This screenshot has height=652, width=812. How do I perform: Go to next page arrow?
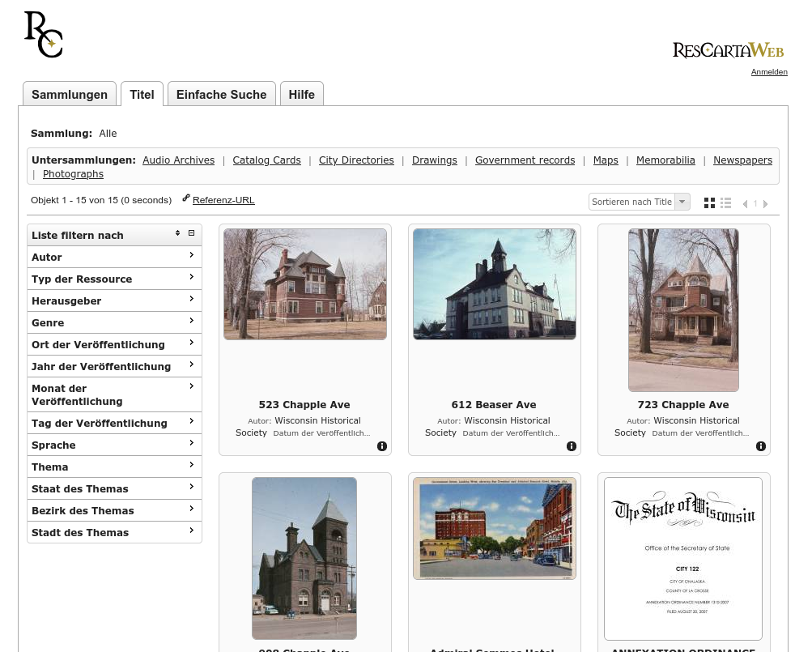[x=765, y=203]
